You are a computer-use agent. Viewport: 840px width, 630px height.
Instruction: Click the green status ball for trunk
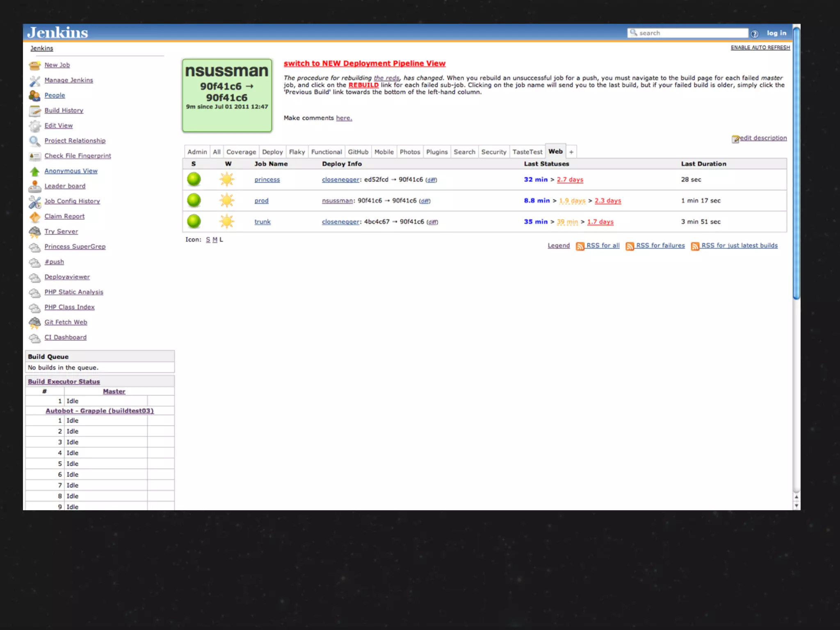[x=194, y=221]
